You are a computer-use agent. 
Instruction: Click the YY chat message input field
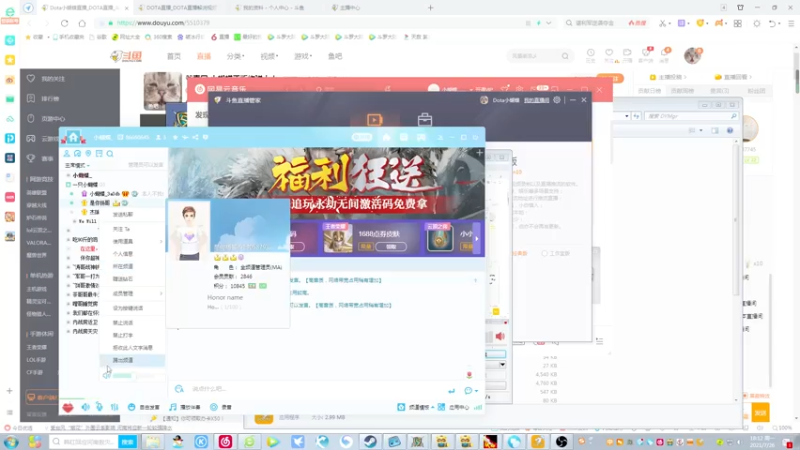(311, 389)
